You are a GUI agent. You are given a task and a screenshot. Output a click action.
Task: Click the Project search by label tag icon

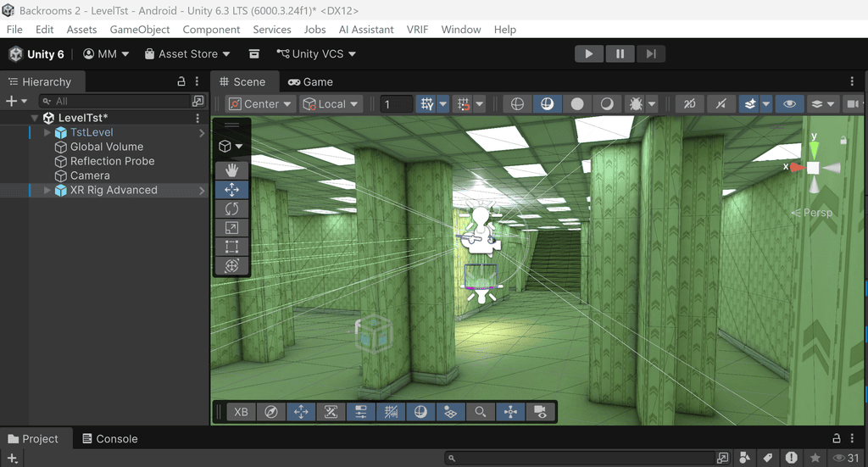click(x=768, y=458)
